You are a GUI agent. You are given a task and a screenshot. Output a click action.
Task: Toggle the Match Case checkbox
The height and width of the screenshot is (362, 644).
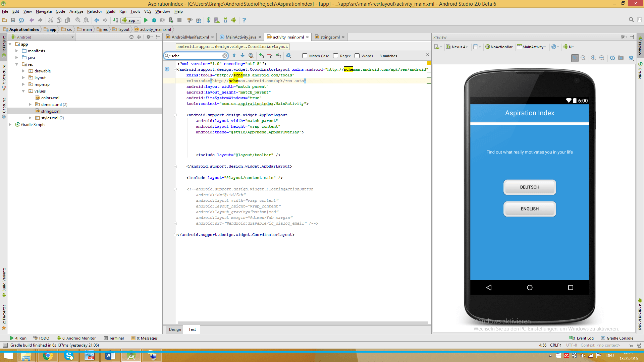click(x=305, y=56)
